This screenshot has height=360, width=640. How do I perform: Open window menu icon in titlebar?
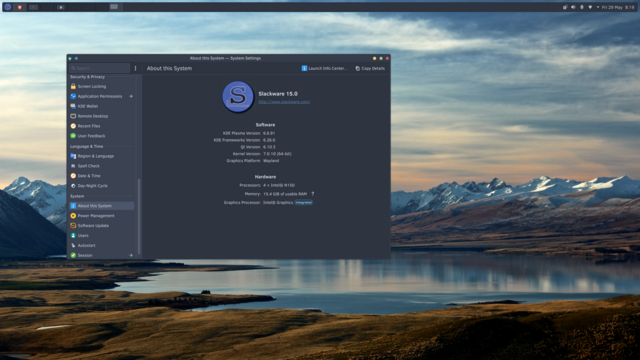pyautogui.click(x=70, y=58)
